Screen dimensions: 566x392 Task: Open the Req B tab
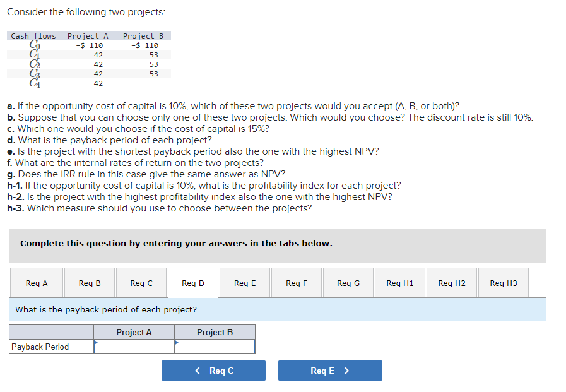(x=89, y=282)
